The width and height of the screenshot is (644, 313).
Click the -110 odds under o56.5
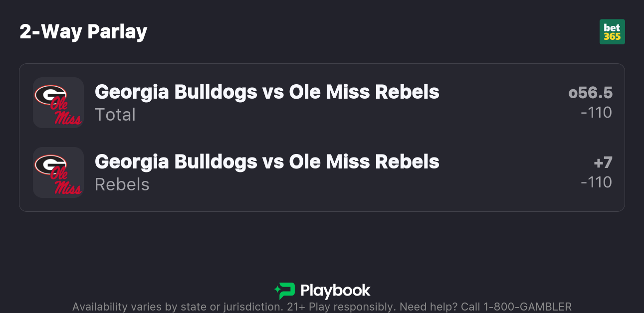click(596, 113)
